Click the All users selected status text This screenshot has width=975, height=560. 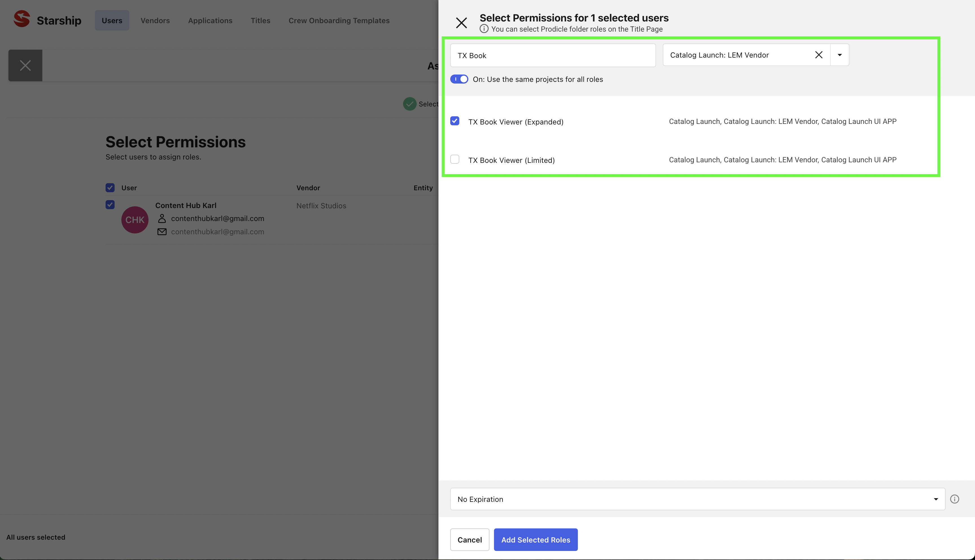click(36, 537)
